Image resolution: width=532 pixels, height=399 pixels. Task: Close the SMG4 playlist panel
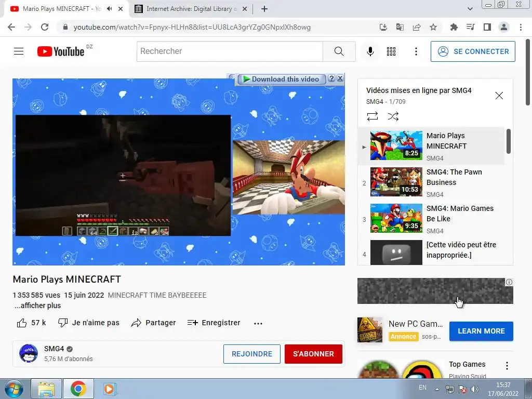499,96
